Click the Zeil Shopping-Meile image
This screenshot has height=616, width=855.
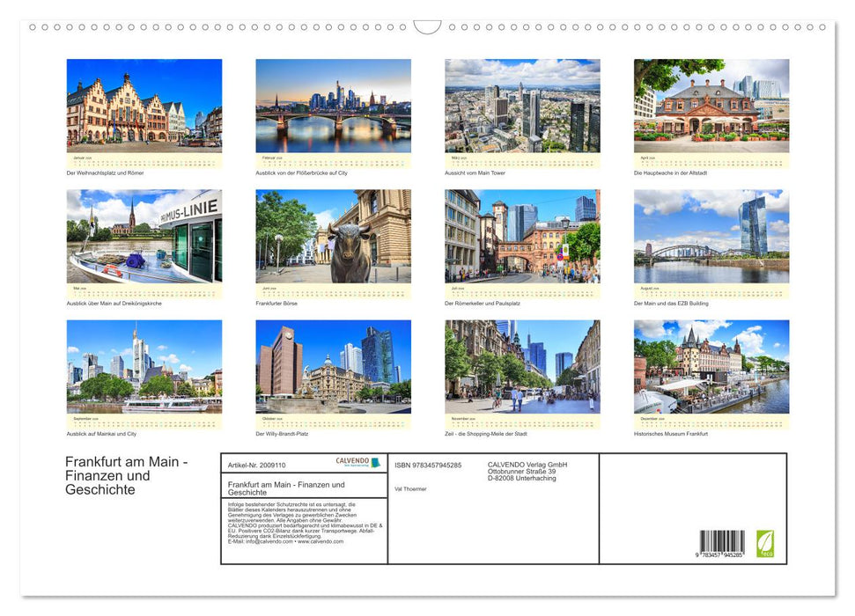pyautogui.click(x=522, y=365)
